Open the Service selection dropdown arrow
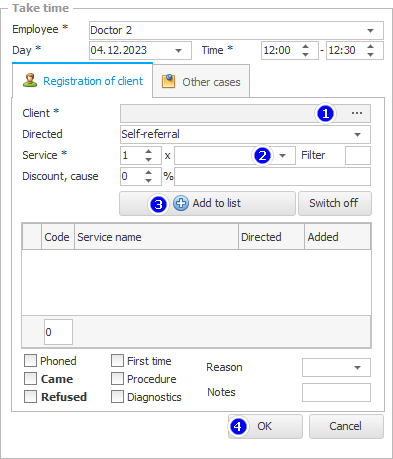This screenshot has height=459, width=393. [282, 156]
